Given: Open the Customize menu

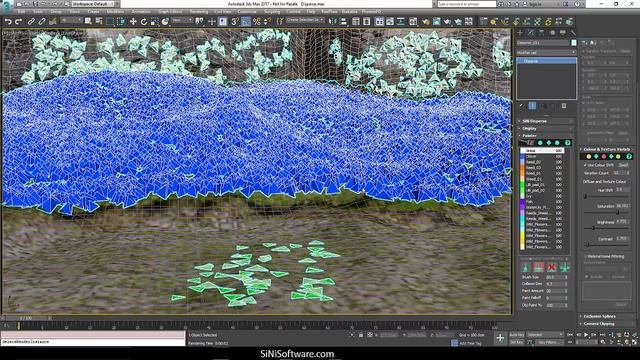Looking at the screenshot, I should pos(247,12).
